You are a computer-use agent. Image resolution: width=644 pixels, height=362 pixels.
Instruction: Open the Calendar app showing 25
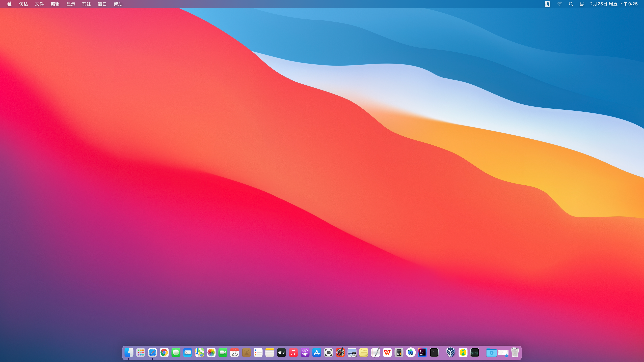tap(234, 352)
